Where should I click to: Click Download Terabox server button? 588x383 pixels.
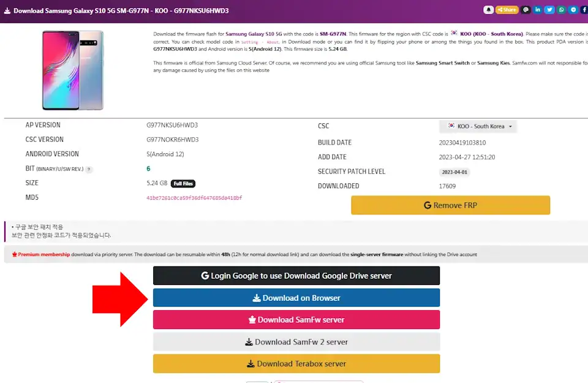pyautogui.click(x=296, y=363)
